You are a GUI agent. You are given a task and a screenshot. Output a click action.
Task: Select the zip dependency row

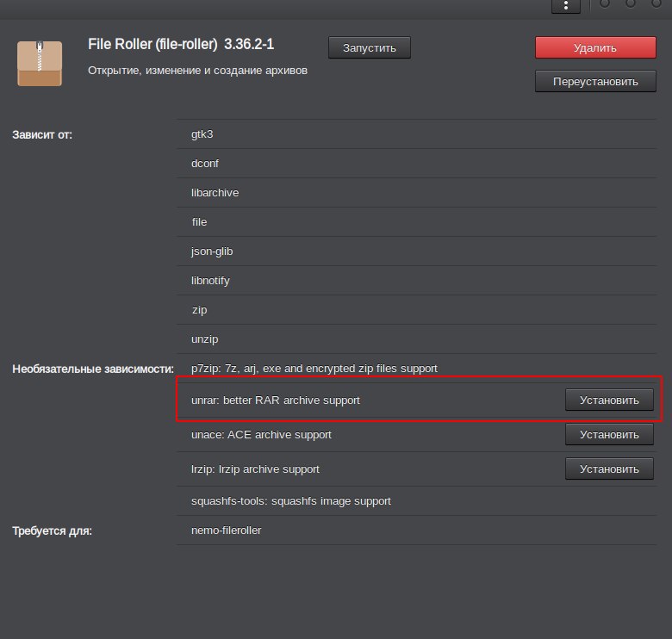tap(416, 310)
